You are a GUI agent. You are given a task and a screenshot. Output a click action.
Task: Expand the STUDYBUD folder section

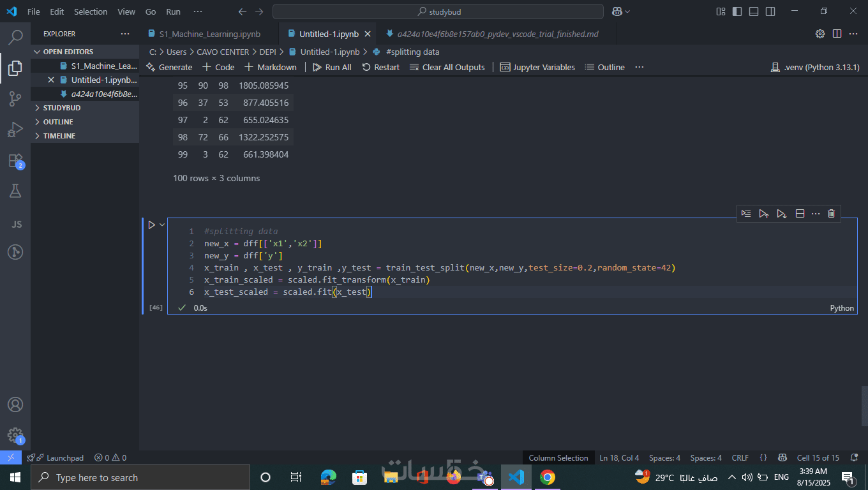tap(61, 108)
